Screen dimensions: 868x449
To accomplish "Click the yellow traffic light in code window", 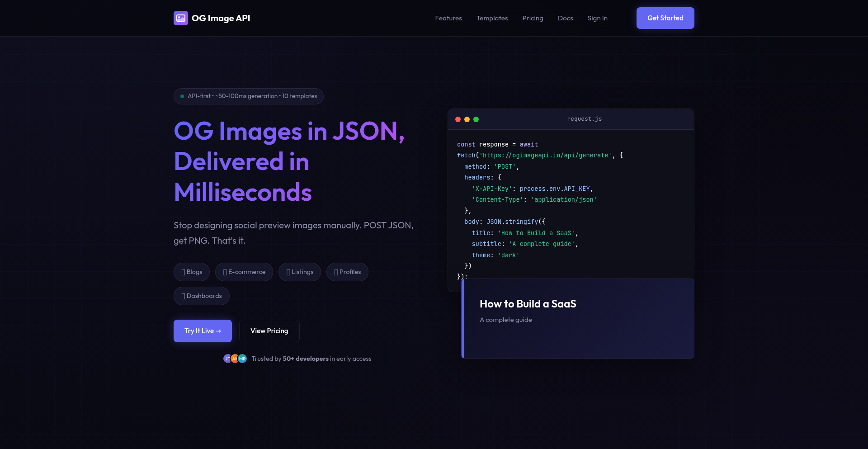I will [x=467, y=119].
